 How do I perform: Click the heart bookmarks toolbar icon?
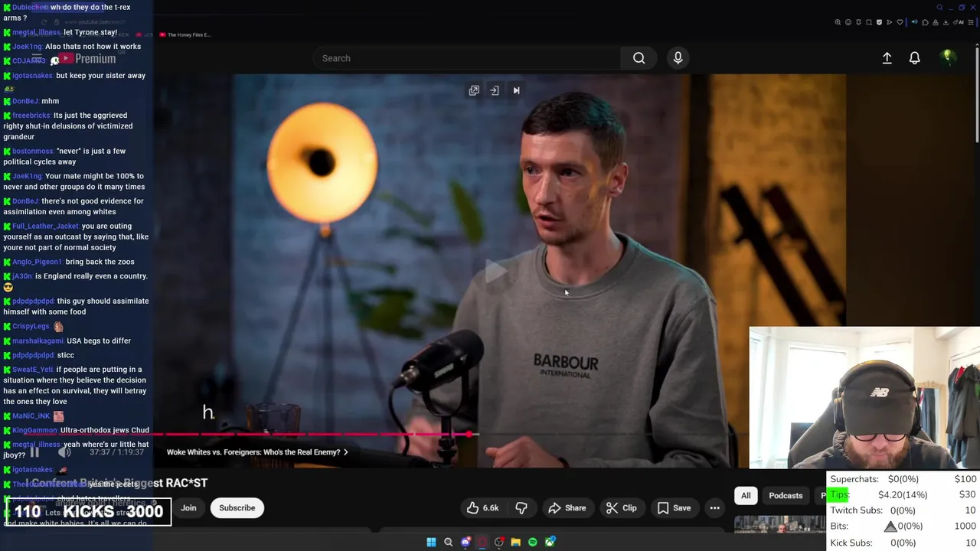pos(900,22)
